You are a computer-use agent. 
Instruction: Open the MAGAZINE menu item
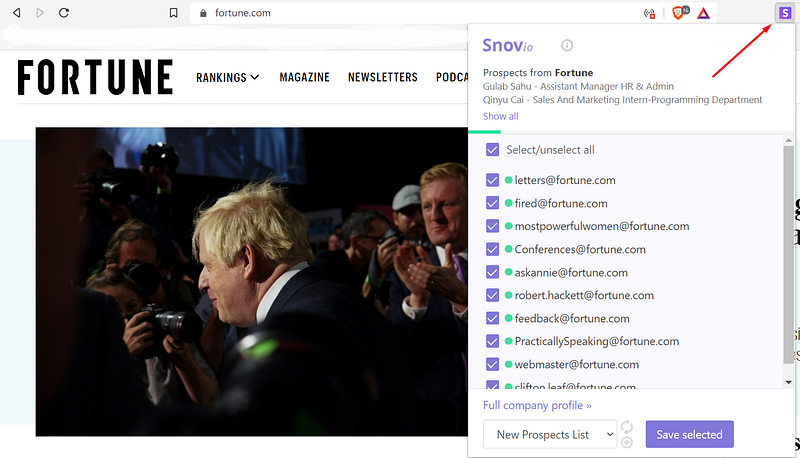coord(305,78)
